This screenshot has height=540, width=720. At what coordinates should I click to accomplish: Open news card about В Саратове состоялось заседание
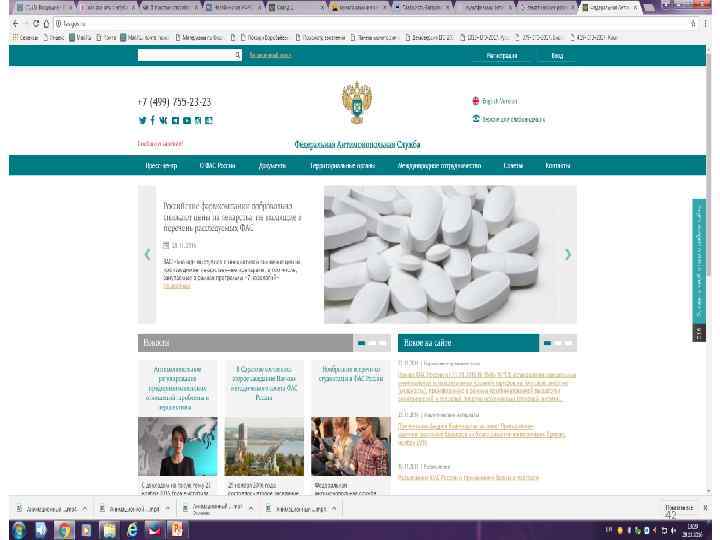(264, 383)
